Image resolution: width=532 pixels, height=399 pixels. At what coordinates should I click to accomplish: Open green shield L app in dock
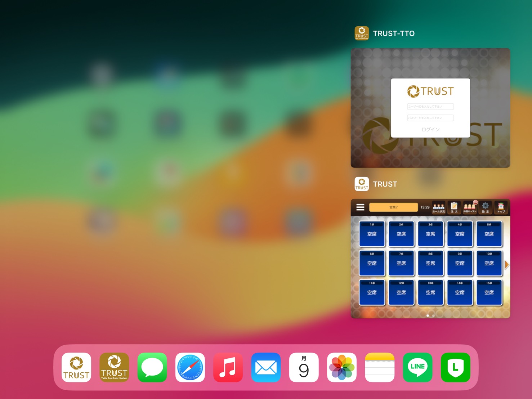(x=455, y=367)
